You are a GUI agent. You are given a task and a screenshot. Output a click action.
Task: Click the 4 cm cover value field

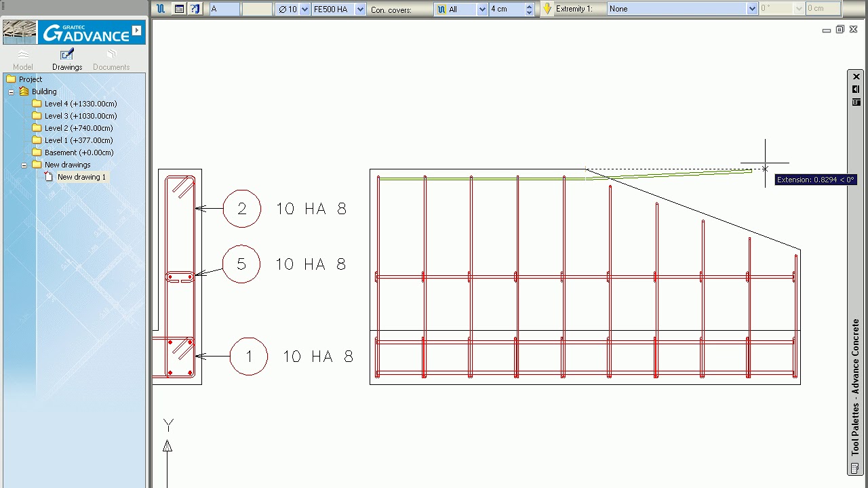tap(507, 9)
